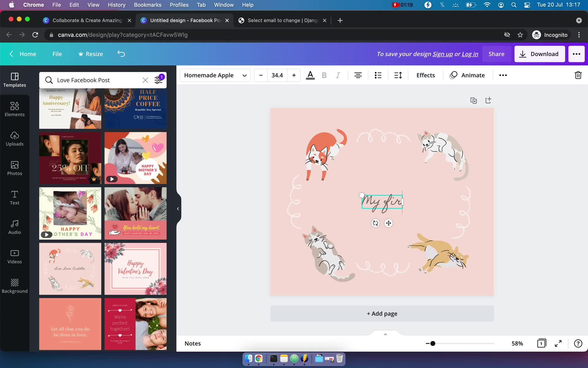588x368 pixels.
Task: Open the Videos side panel
Action: pyautogui.click(x=14, y=256)
